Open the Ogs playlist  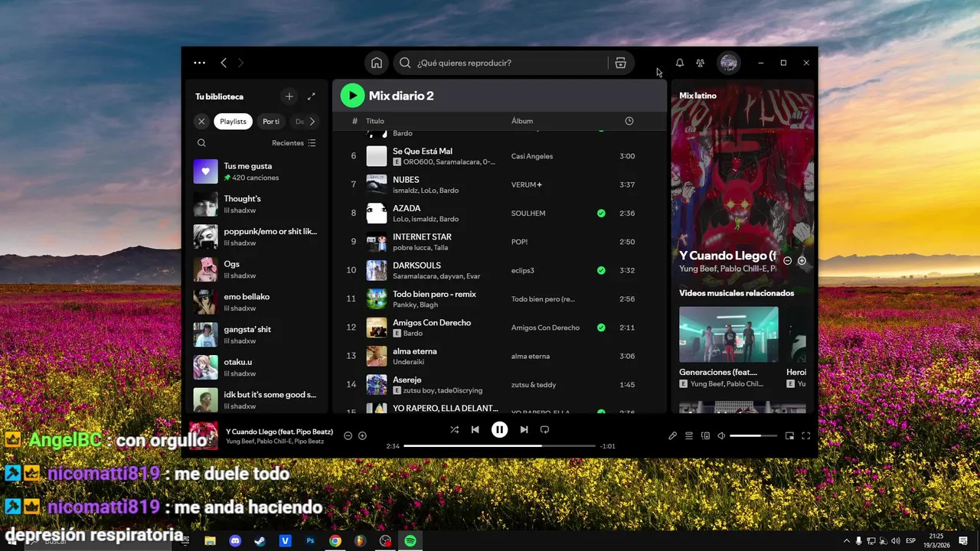tap(256, 269)
